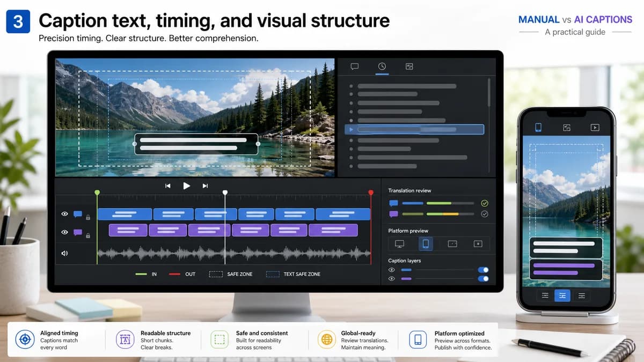Viewport: 644px width, 362px height.
Task: Choose center text alignment on the phone
Action: [562, 295]
